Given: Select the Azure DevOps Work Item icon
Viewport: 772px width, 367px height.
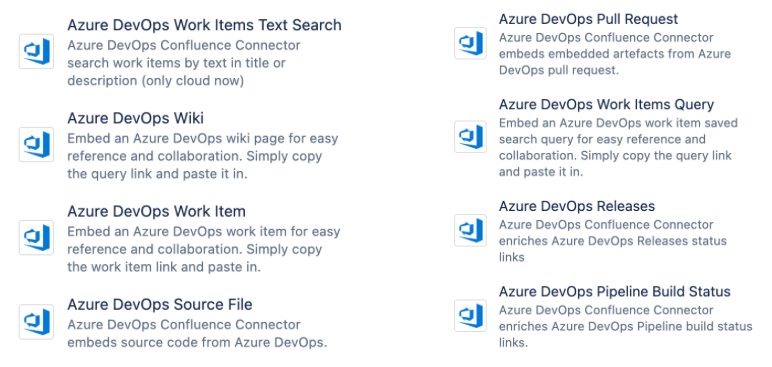Looking at the screenshot, I should click(x=36, y=237).
